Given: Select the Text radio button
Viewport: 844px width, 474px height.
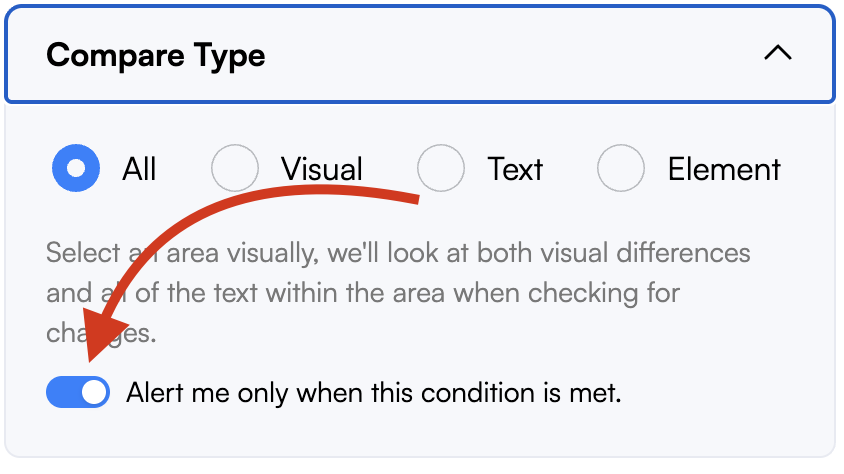Looking at the screenshot, I should coord(441,169).
